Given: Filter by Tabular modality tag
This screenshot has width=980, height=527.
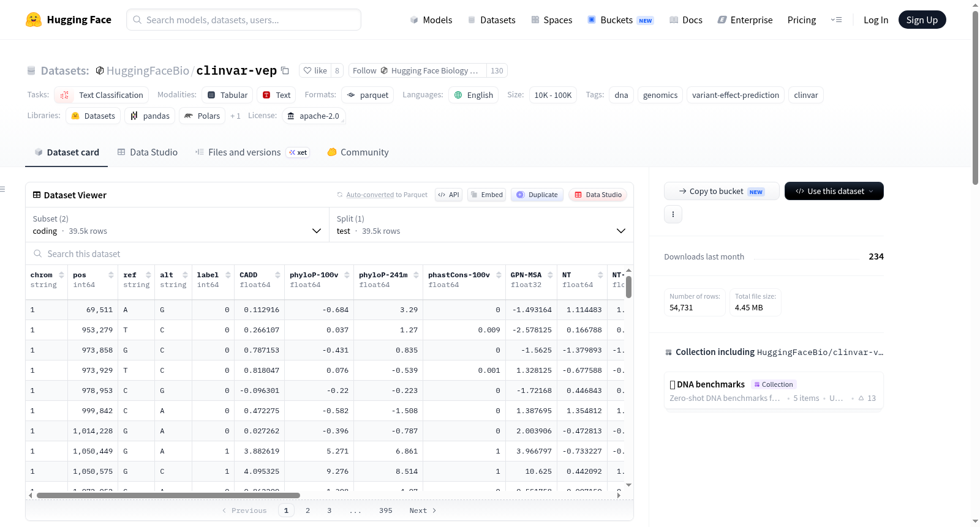Looking at the screenshot, I should pos(227,95).
